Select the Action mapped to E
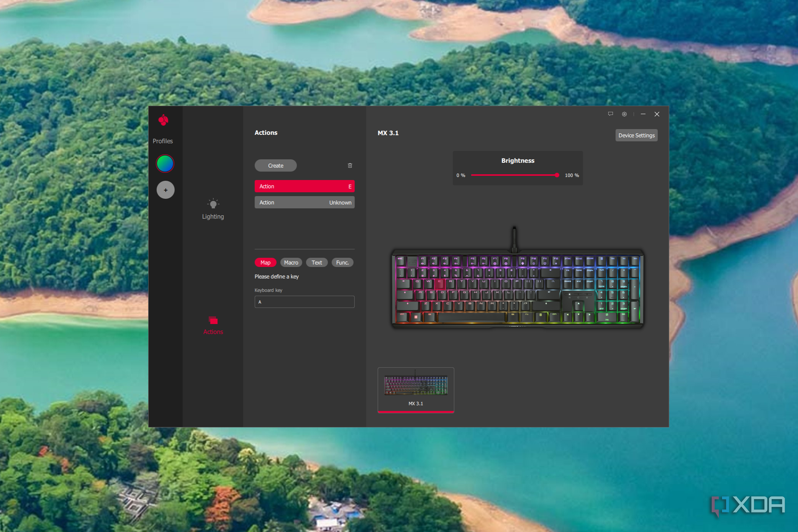The image size is (798, 532). click(x=305, y=186)
